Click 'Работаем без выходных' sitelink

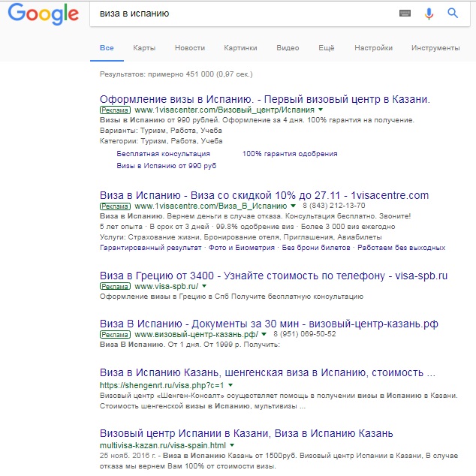[402, 248]
